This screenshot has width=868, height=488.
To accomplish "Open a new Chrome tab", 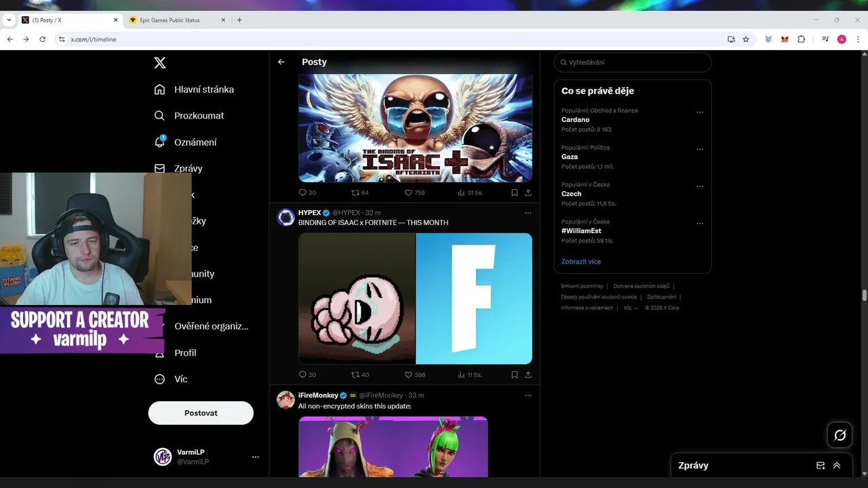I will point(239,20).
